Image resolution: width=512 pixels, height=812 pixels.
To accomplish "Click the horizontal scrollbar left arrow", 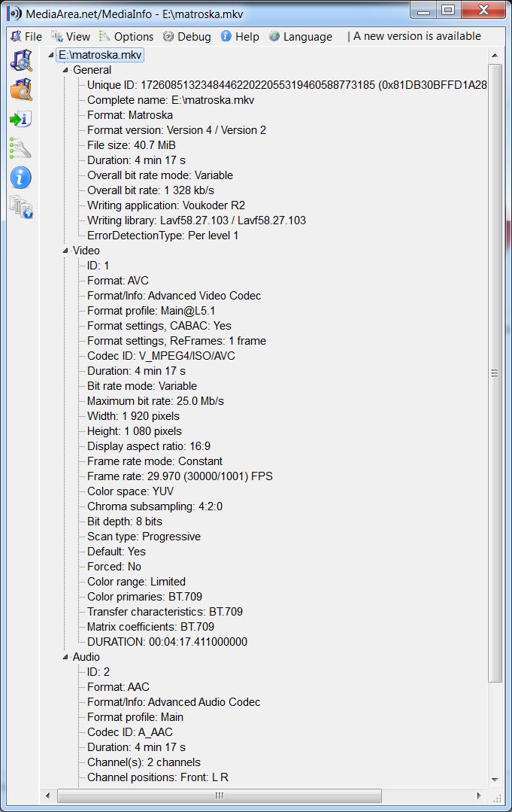I will coord(48,795).
